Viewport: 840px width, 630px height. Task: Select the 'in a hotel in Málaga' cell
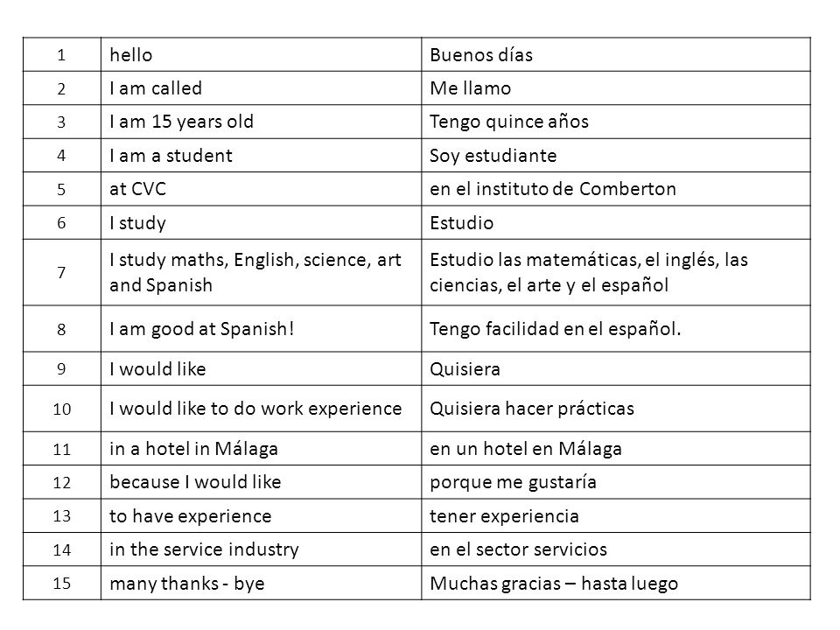[261, 448]
